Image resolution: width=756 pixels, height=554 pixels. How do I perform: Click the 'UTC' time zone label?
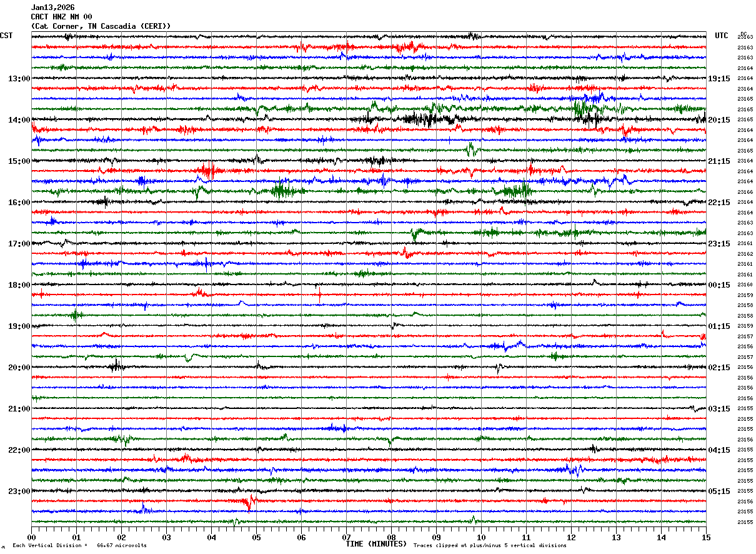point(722,36)
